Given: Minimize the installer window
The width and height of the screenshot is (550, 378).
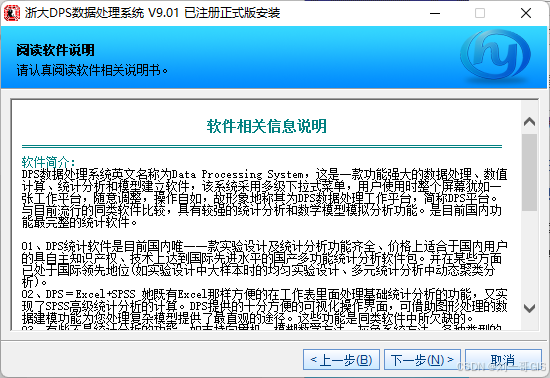Looking at the screenshot, I should coord(435,13).
